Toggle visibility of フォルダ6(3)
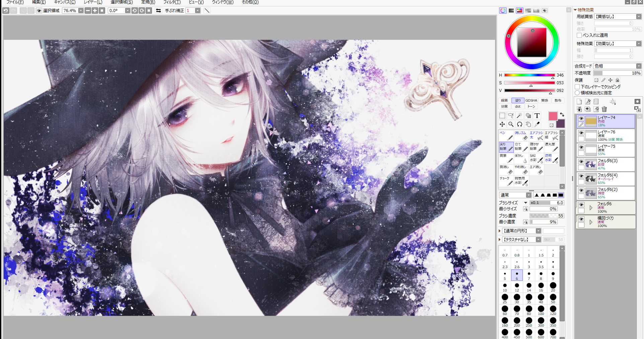Image resolution: width=644 pixels, height=339 pixels. (581, 162)
